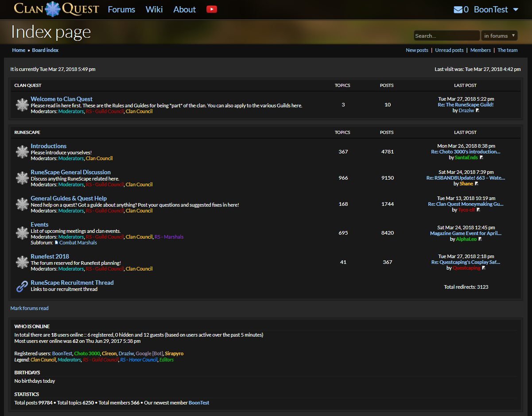Open Runefest 2018 forum
532x416 pixels.
pyautogui.click(x=50, y=256)
